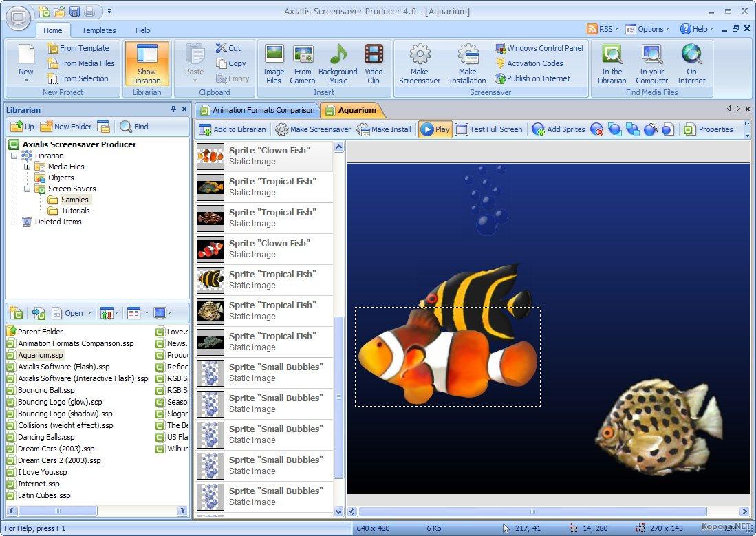Select the Home ribbon tab
The height and width of the screenshot is (536, 756).
tap(52, 30)
